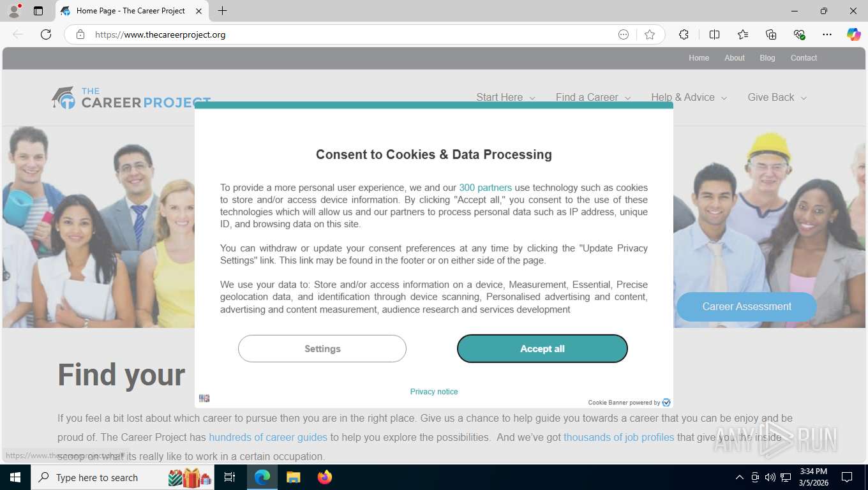Open the Windows Start menu
This screenshot has width=868, height=490.
pos(15,477)
